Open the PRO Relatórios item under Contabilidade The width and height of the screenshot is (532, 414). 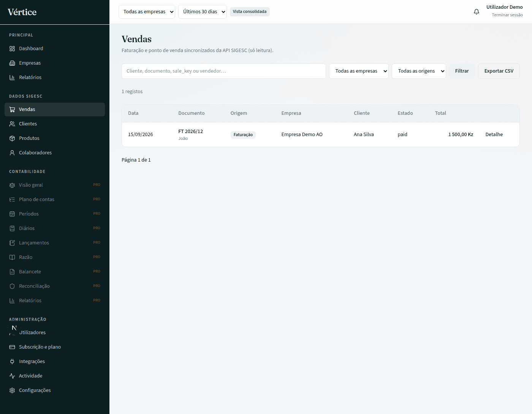point(55,301)
